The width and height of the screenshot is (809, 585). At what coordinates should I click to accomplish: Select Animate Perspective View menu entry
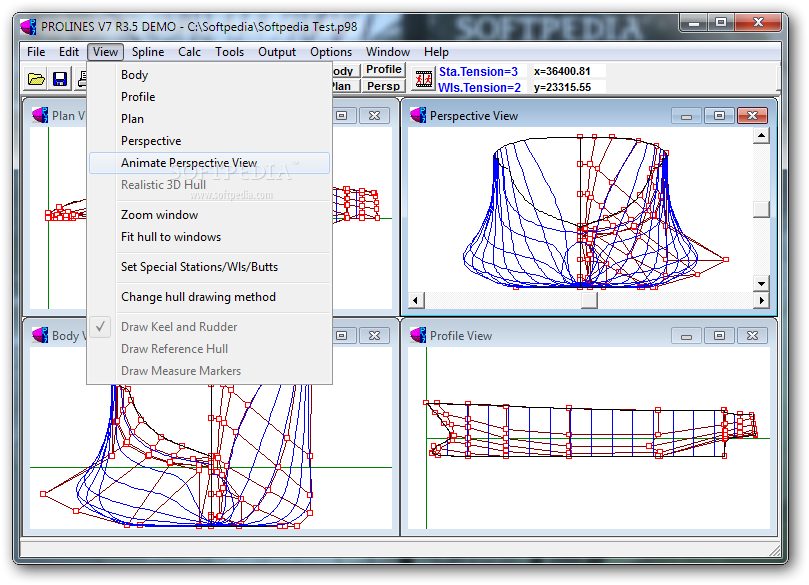click(x=209, y=163)
